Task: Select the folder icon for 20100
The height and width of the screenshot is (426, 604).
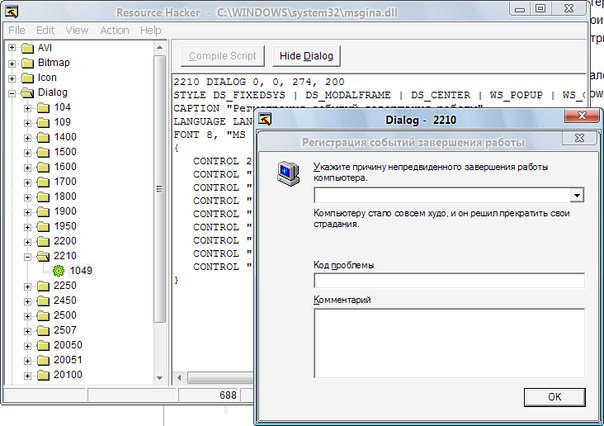Action: [x=43, y=374]
